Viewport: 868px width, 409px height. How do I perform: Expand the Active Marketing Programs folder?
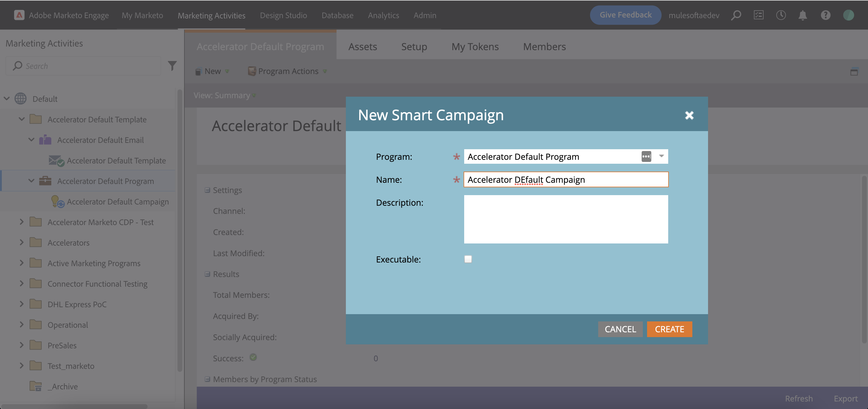[21, 263]
